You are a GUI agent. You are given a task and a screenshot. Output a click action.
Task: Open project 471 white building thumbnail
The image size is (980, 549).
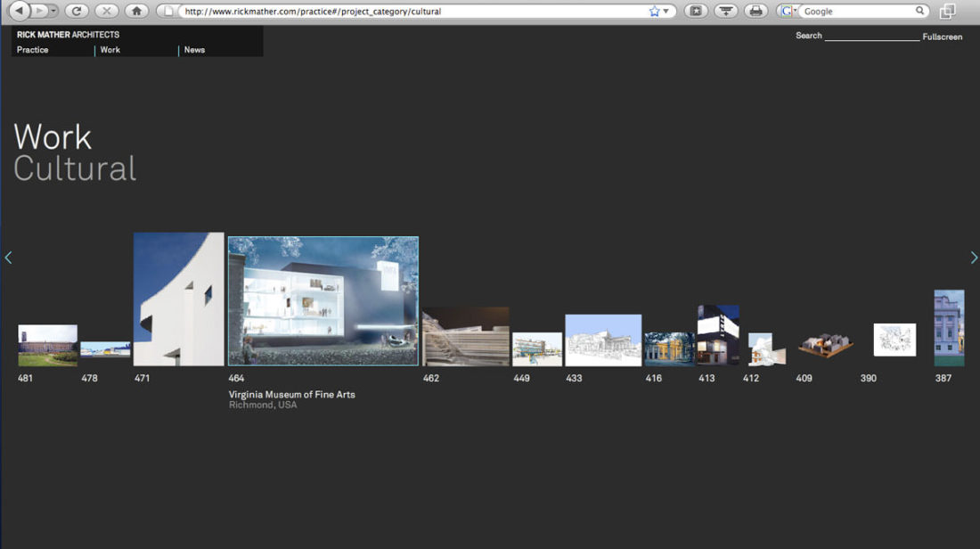[x=179, y=299]
